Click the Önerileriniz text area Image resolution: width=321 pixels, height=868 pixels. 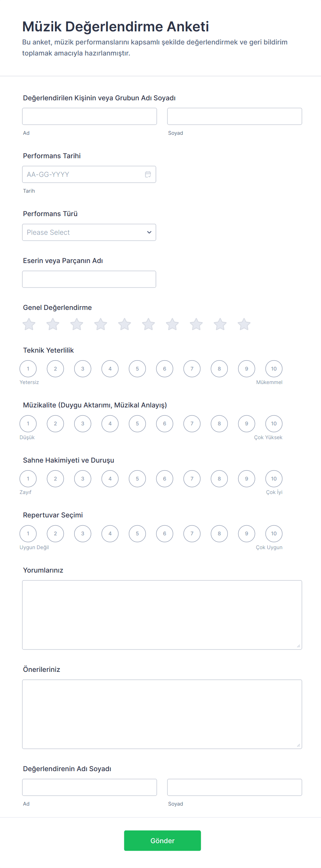pyautogui.click(x=162, y=714)
